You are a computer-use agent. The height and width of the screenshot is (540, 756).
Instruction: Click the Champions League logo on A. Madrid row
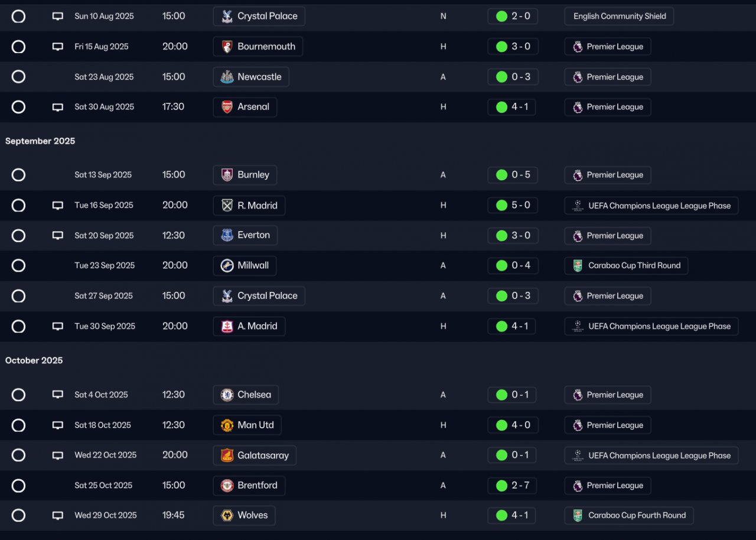click(x=578, y=326)
